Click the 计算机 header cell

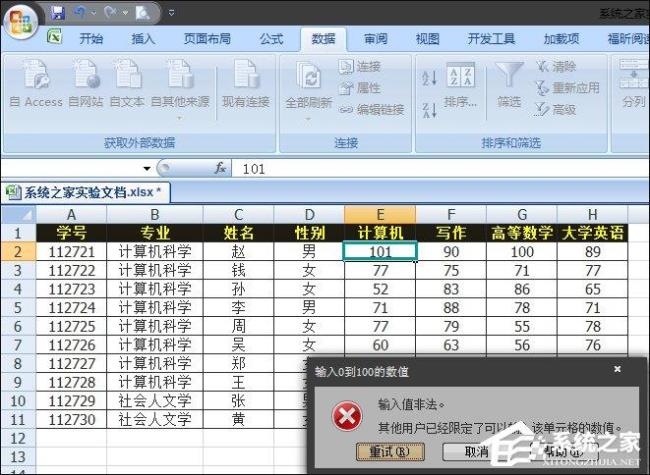click(x=380, y=233)
